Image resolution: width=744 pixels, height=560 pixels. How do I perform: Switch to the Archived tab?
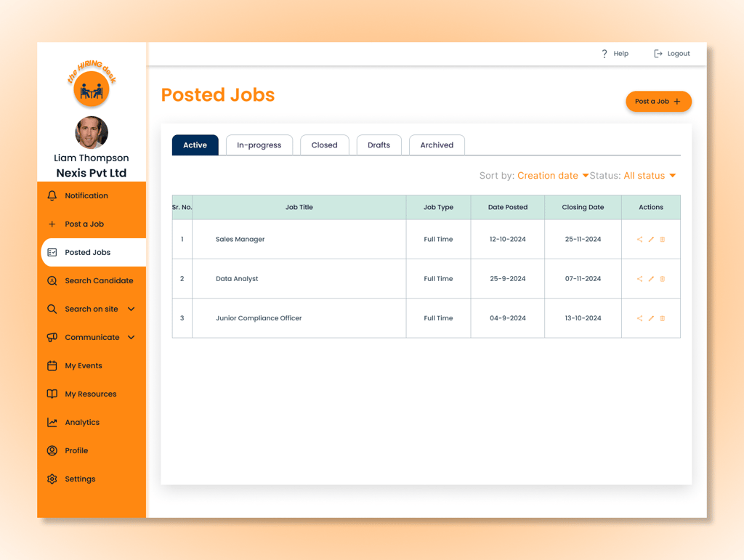point(437,145)
